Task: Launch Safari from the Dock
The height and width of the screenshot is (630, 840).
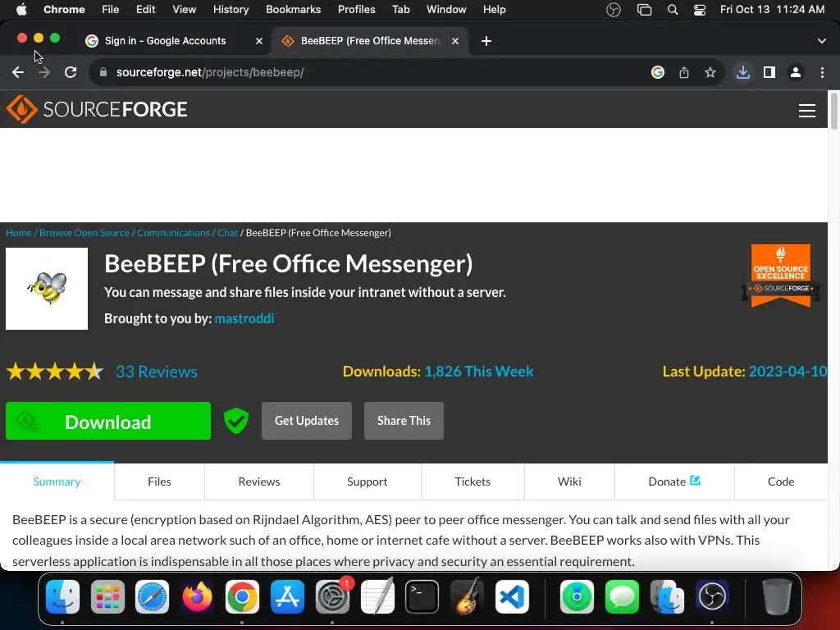Action: [152, 596]
